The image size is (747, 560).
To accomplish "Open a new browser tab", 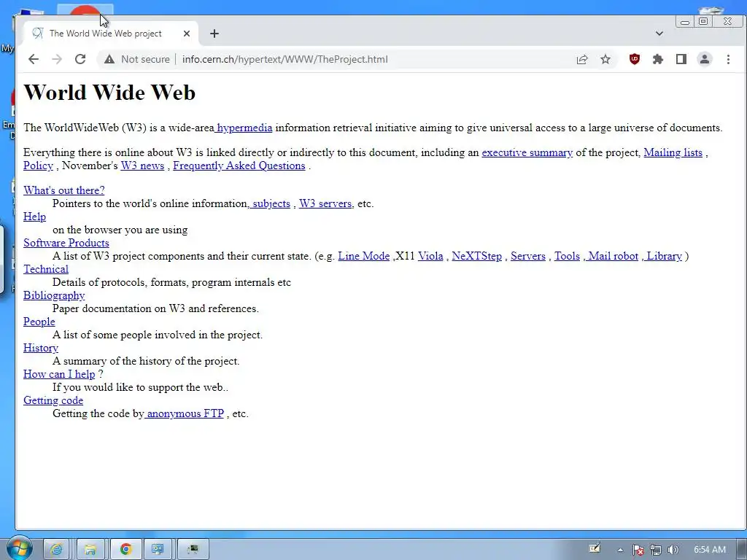I will click(x=214, y=34).
